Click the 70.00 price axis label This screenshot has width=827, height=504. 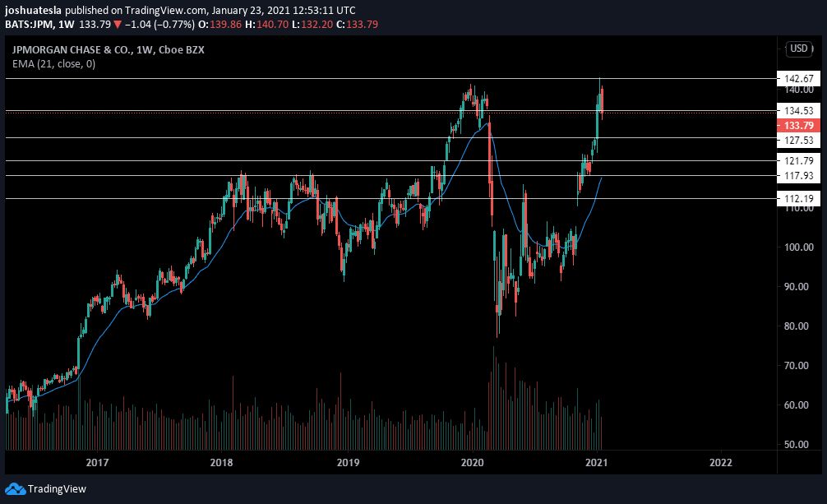click(x=798, y=366)
